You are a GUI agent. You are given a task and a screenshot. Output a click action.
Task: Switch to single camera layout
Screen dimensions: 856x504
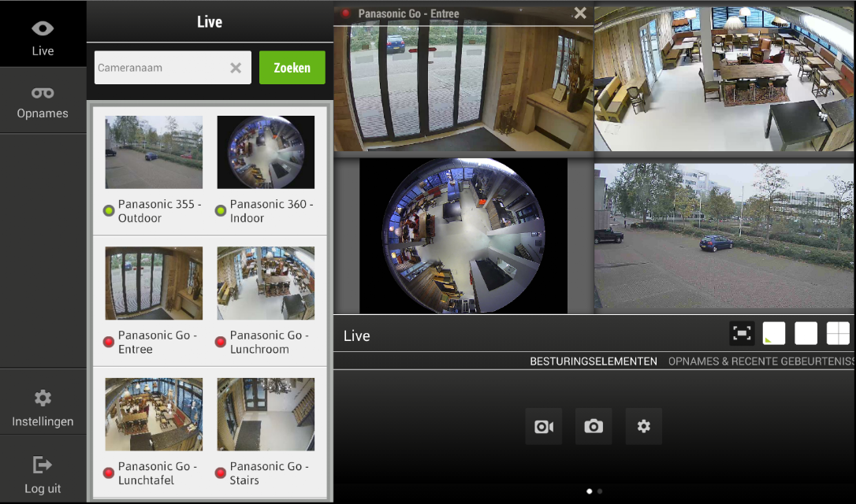point(806,333)
